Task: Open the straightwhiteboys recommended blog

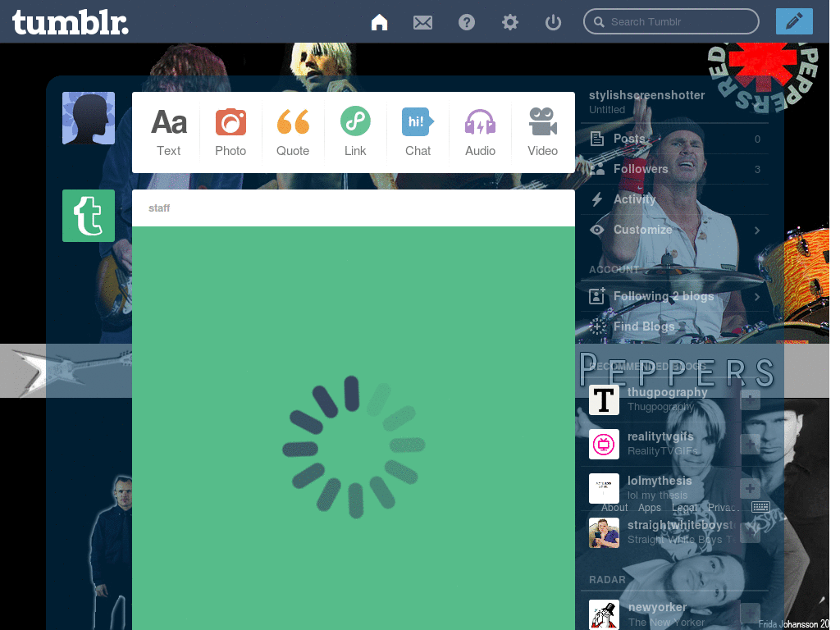Action: (x=682, y=525)
